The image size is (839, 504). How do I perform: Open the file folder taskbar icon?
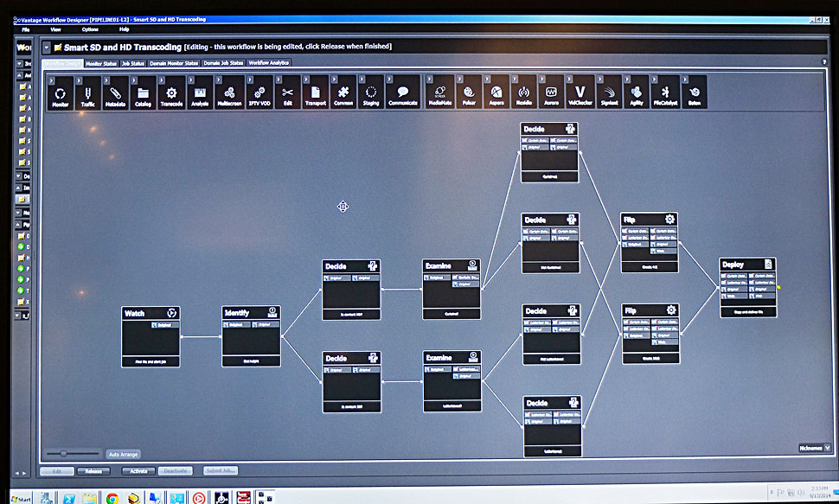point(90,499)
